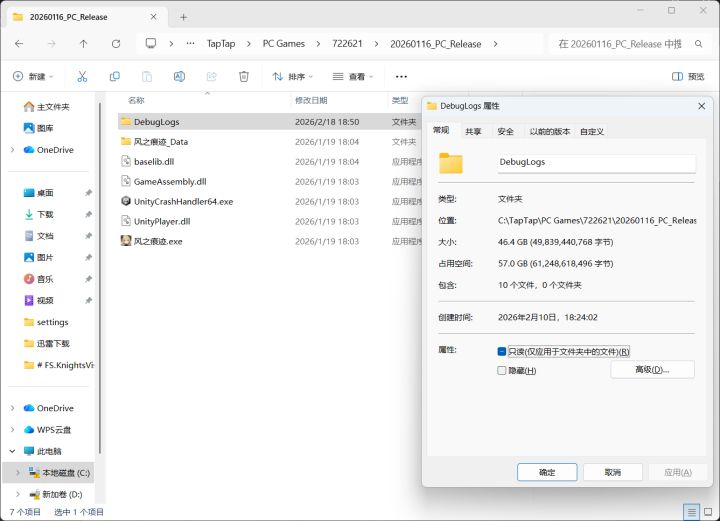Open the three-dot more options toolbar menu
Viewport: 720px width, 521px height.
(x=401, y=77)
